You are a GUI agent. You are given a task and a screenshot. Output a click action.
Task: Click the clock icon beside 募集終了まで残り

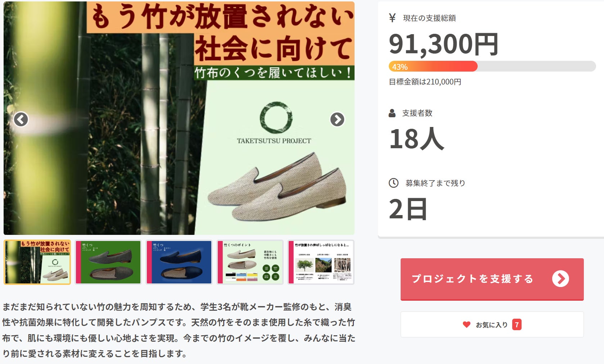393,183
